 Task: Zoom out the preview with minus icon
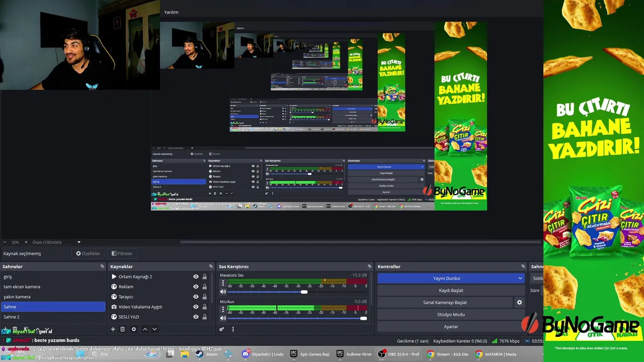(5, 242)
